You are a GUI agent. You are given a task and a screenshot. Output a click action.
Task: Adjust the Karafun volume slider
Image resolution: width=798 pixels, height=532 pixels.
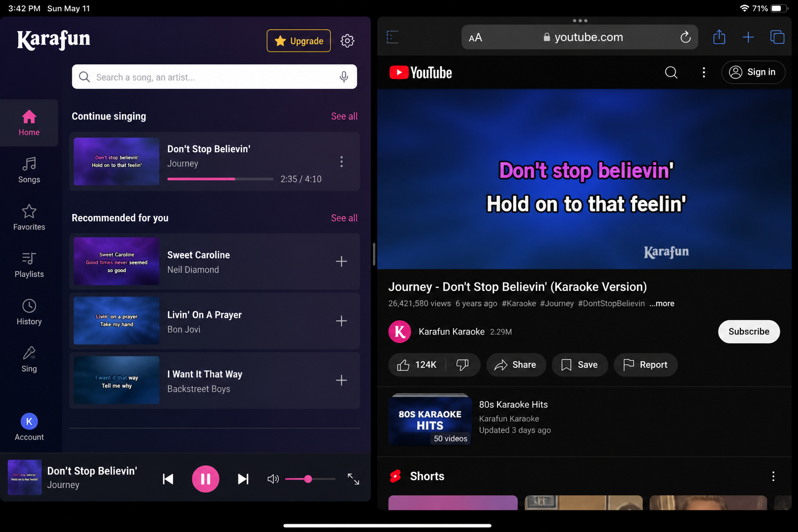(x=310, y=479)
